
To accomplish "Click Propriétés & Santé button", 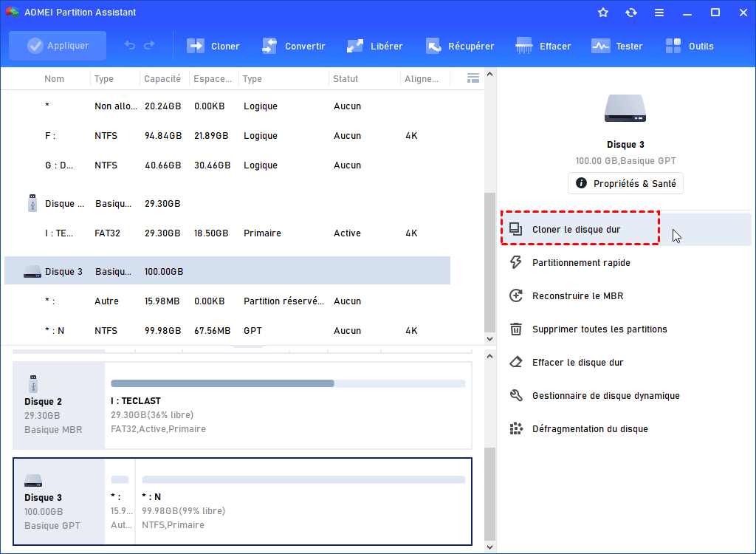I will pos(625,183).
